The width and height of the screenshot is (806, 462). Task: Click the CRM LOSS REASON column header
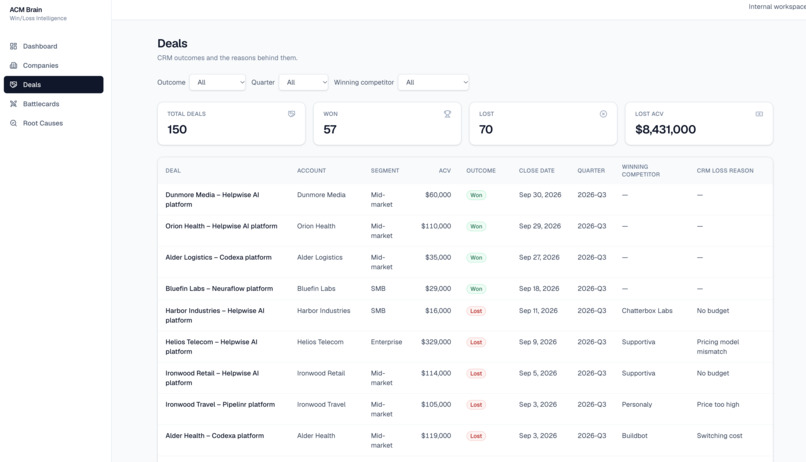[x=725, y=171]
